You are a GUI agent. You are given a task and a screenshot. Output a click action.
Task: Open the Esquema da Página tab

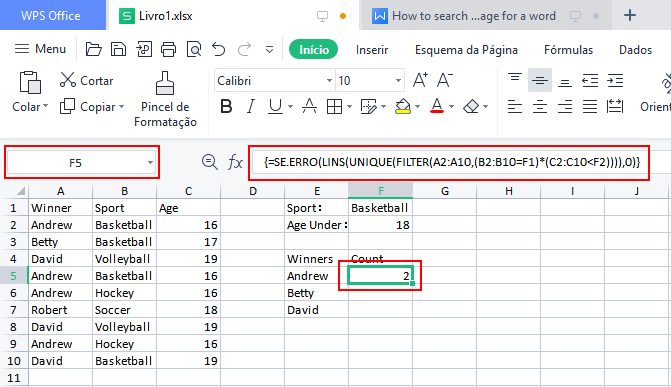point(466,50)
